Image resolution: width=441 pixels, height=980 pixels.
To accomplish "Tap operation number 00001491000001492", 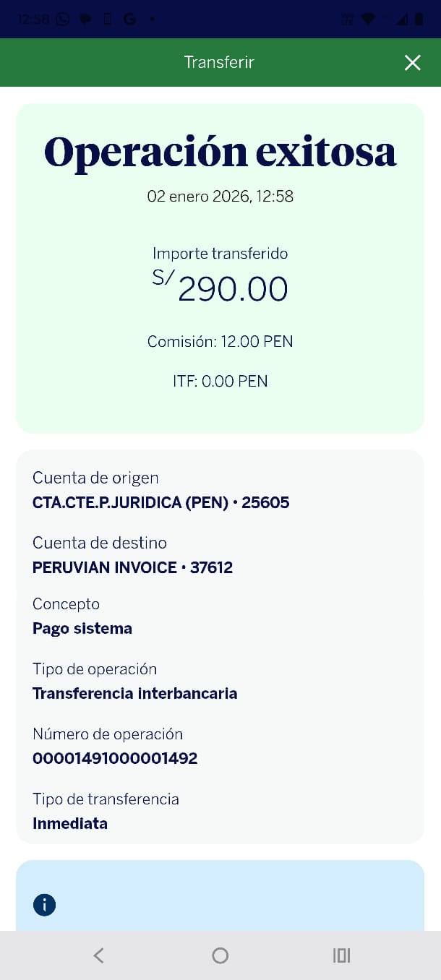I will 115,759.
